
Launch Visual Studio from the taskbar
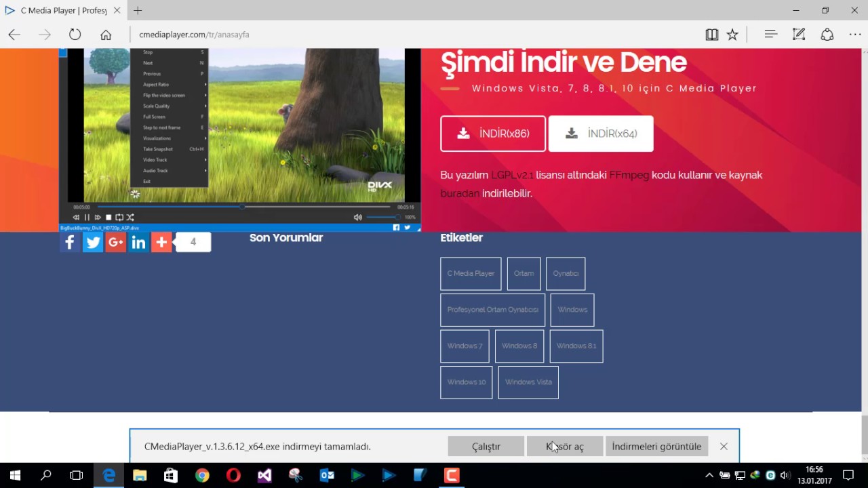tap(264, 475)
